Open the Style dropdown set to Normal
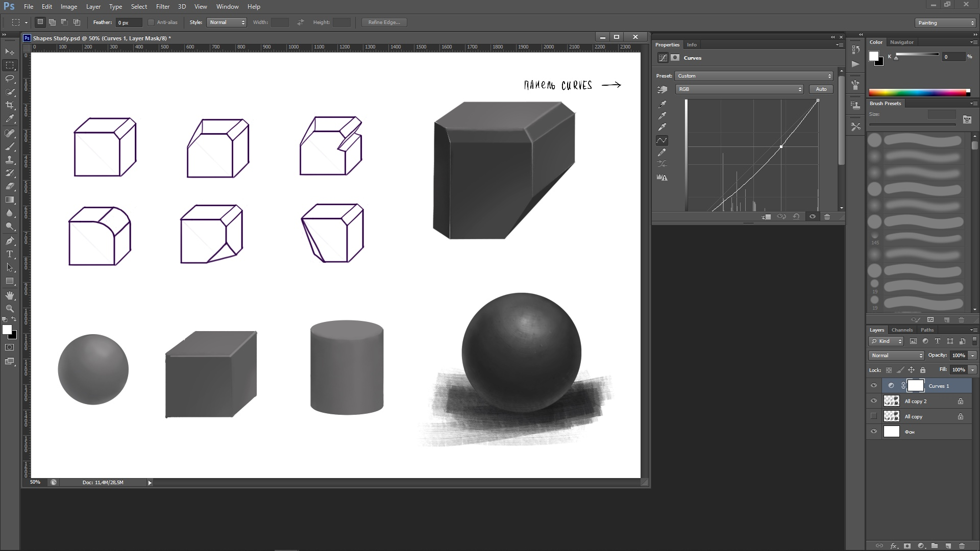Image resolution: width=980 pixels, height=551 pixels. [227, 22]
